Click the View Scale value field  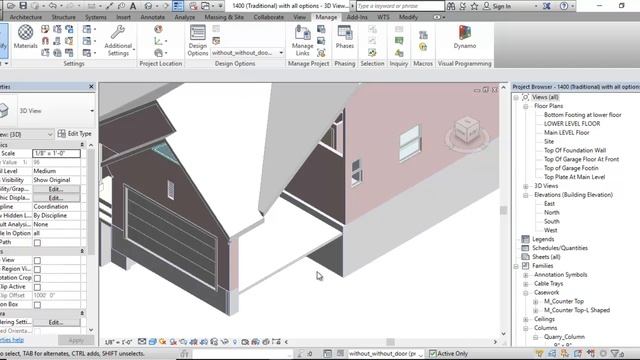point(56,153)
